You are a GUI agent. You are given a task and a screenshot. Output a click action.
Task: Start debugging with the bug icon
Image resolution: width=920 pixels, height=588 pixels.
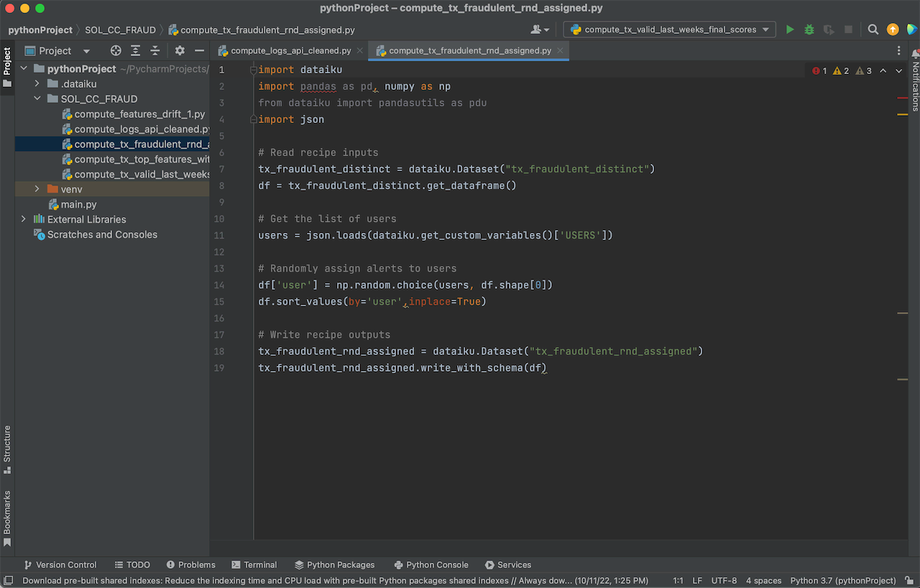coord(809,29)
